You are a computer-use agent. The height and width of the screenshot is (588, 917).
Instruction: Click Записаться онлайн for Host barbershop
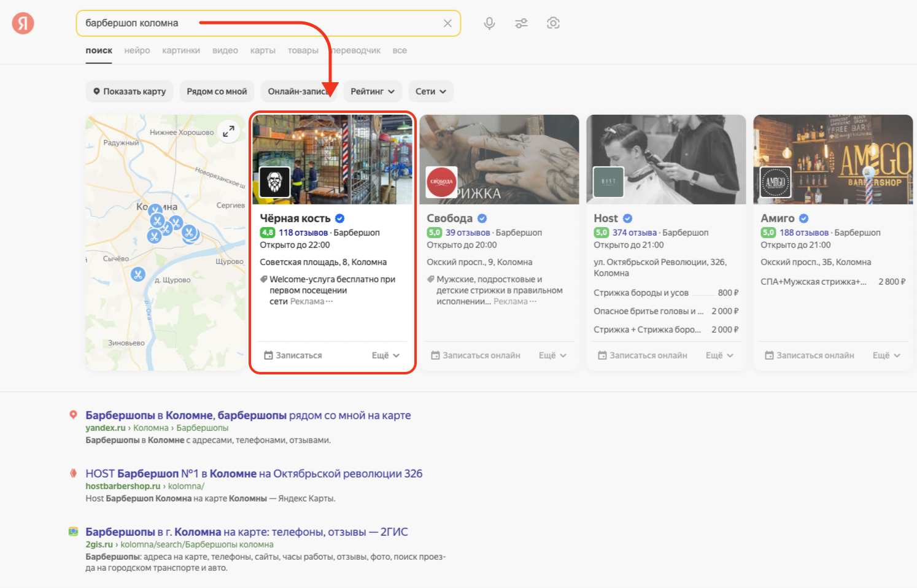tap(642, 355)
